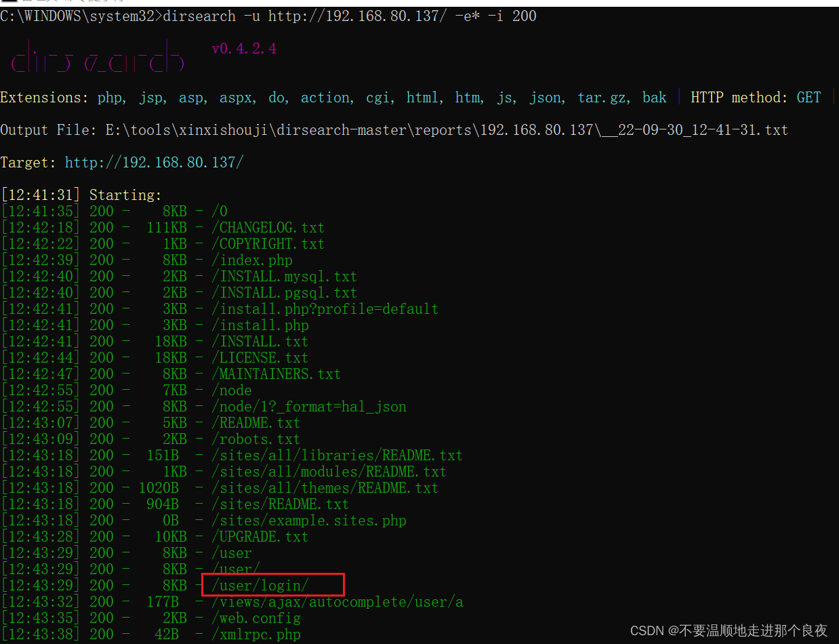Click the /install.php?profile=default result path
This screenshot has width=839, height=644.
pos(325,309)
